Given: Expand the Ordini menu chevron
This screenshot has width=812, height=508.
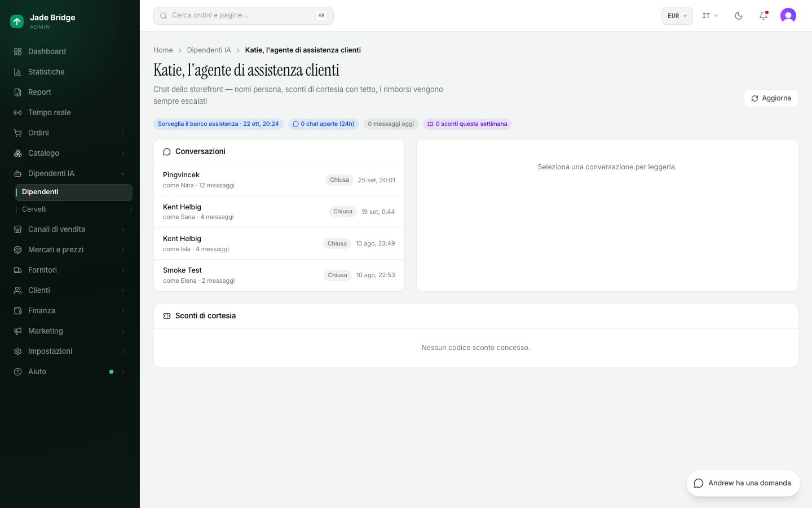Looking at the screenshot, I should coord(123,133).
